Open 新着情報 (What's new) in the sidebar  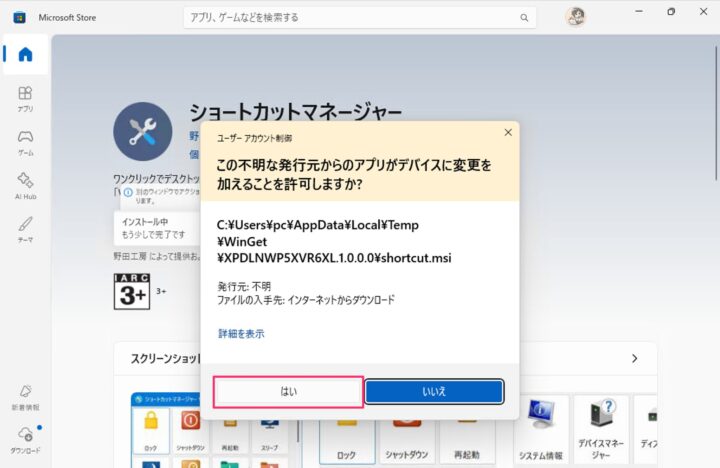coord(25,396)
